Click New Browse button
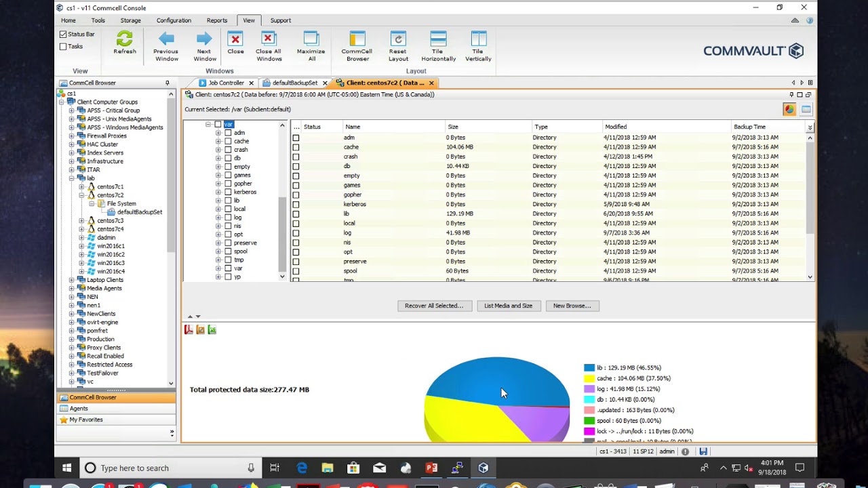This screenshot has height=488, width=868. [572, 306]
